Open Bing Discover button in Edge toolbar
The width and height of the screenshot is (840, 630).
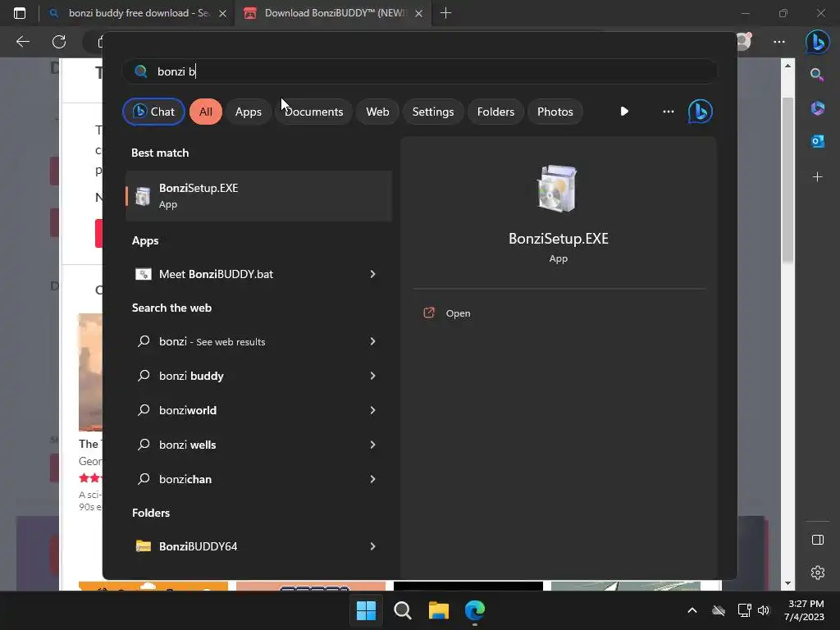(818, 42)
